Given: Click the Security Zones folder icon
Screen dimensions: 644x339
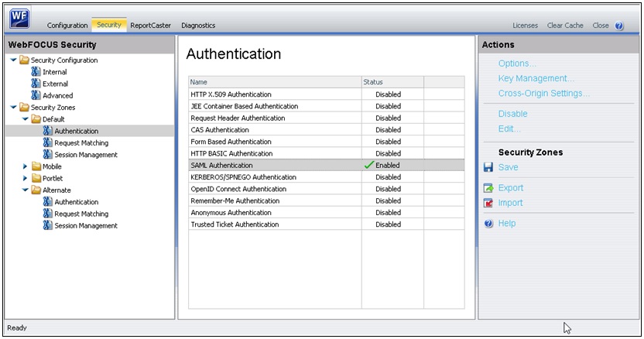Looking at the screenshot, I should coord(24,108).
